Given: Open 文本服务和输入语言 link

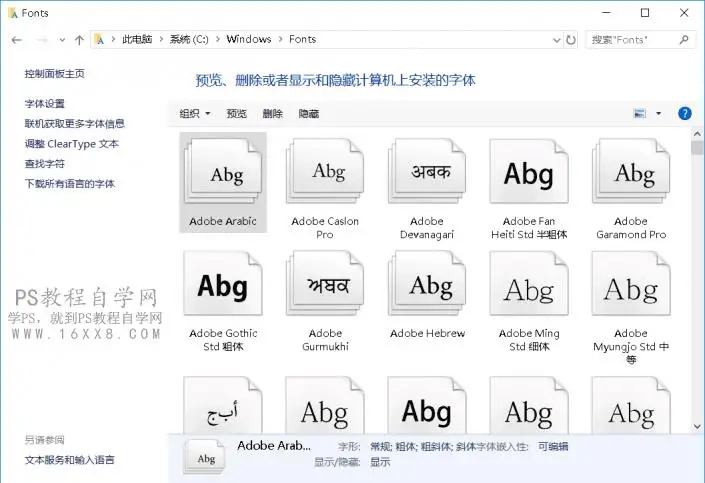Looking at the screenshot, I should point(70,460).
